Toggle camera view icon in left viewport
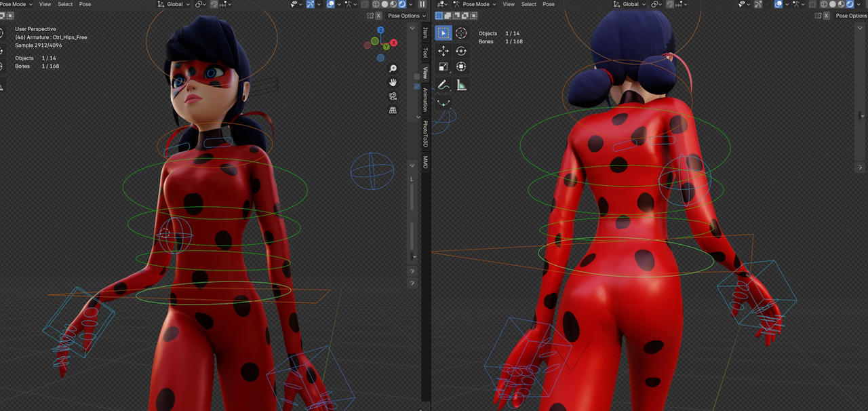Viewport: 868px width, 411px height. click(x=393, y=96)
